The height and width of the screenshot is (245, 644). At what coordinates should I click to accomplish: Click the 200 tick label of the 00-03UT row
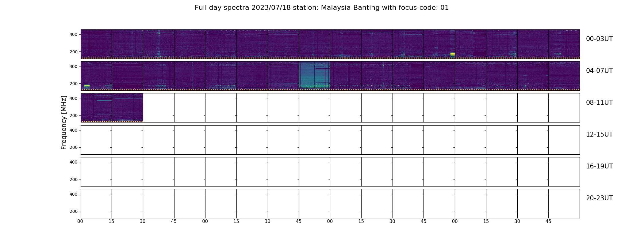click(74, 52)
